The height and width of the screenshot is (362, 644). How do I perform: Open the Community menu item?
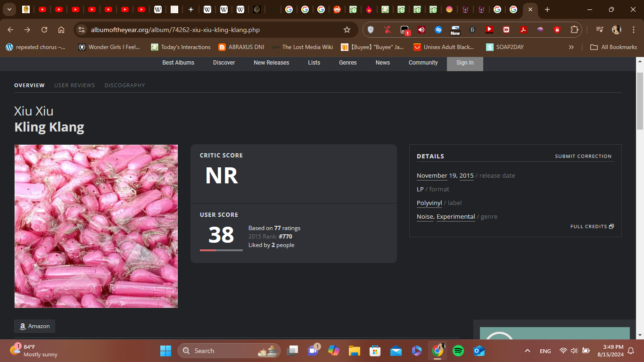pyautogui.click(x=423, y=63)
